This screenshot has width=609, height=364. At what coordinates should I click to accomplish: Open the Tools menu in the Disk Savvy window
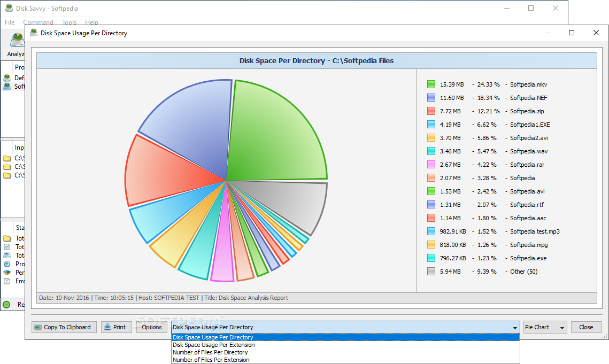point(69,22)
